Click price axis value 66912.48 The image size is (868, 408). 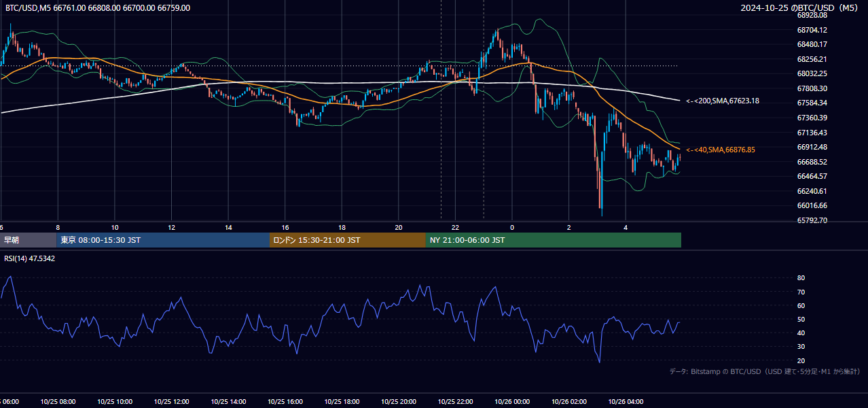coord(812,147)
